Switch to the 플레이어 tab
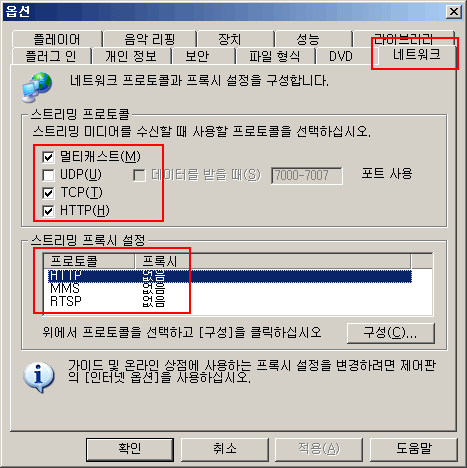Image resolution: width=467 pixels, height=468 pixels. (57, 39)
